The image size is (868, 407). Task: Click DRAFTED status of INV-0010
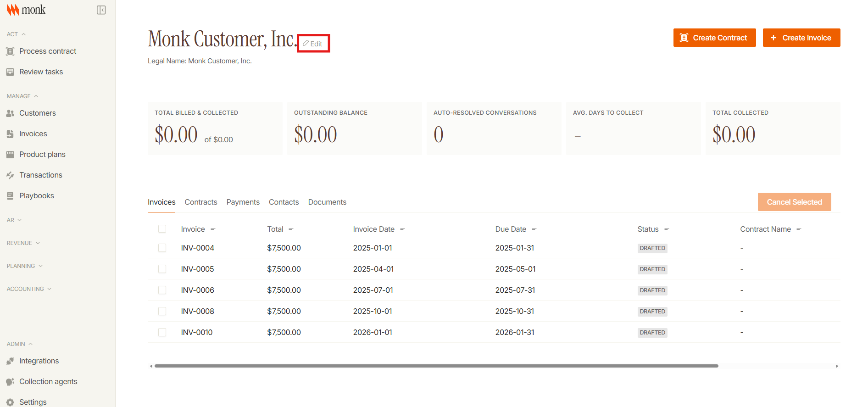click(x=652, y=333)
